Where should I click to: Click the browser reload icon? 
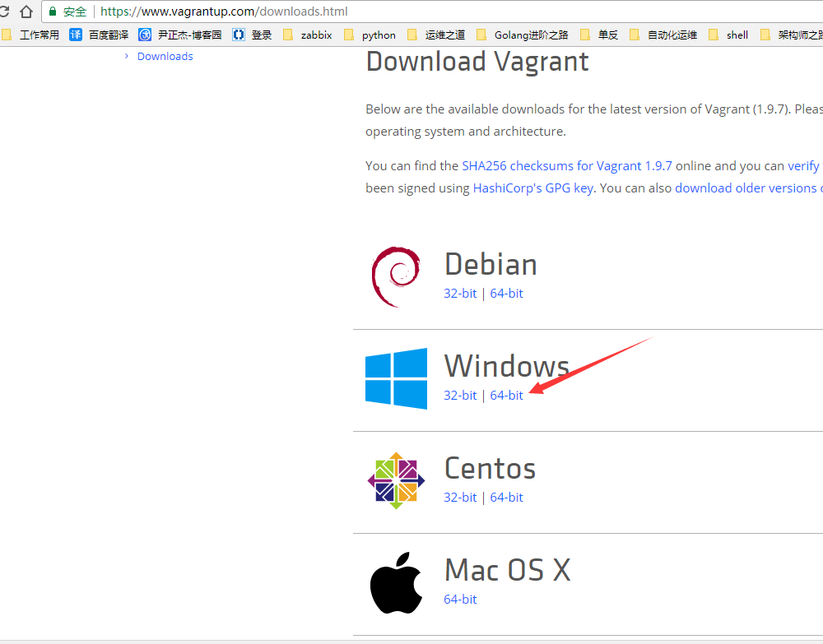coord(3,12)
